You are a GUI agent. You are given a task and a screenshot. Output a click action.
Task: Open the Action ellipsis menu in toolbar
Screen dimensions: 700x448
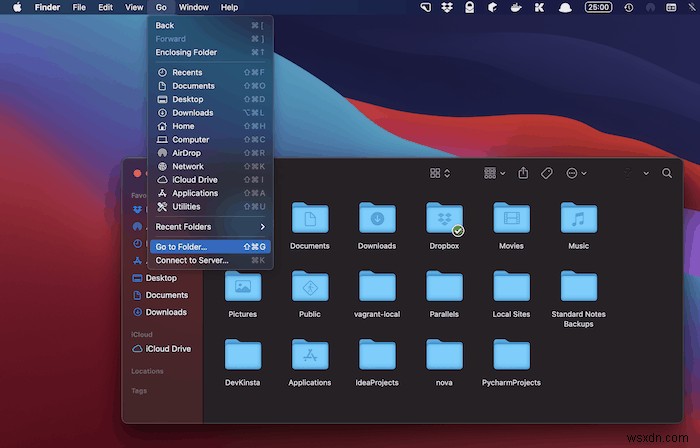click(576, 173)
